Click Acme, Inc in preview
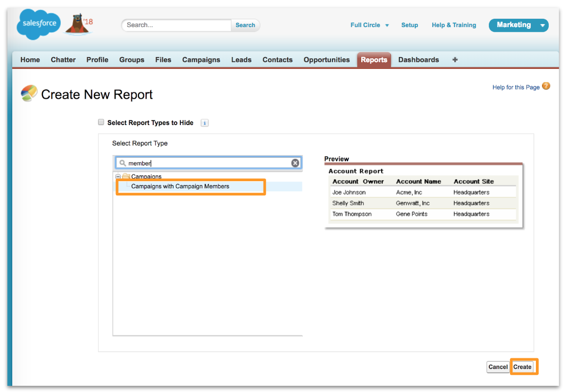 [x=409, y=192]
